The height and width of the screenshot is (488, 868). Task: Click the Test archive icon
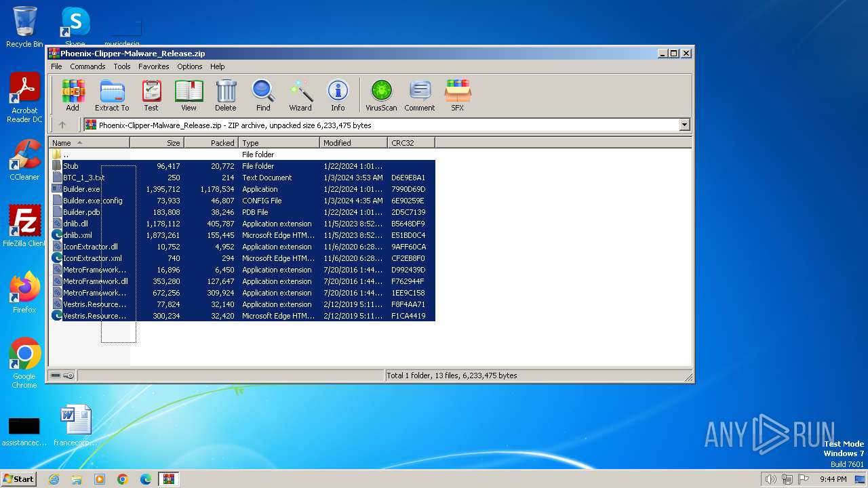click(x=151, y=96)
